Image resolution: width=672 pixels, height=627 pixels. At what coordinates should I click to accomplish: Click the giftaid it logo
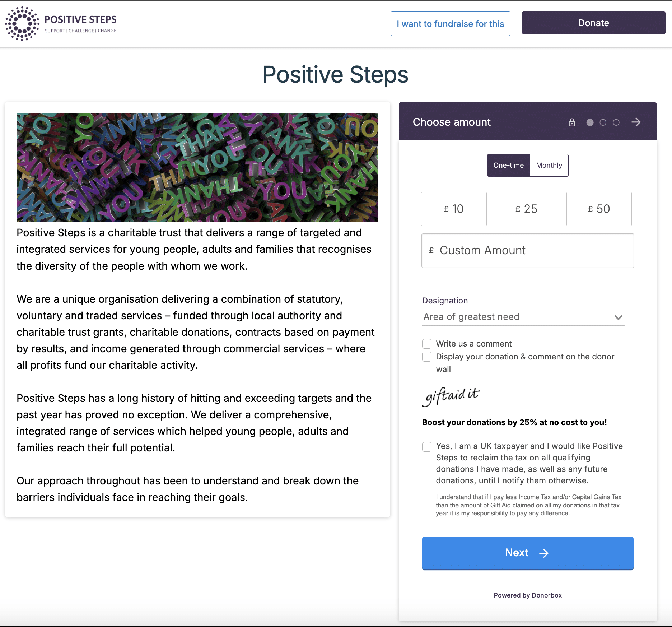point(451,396)
